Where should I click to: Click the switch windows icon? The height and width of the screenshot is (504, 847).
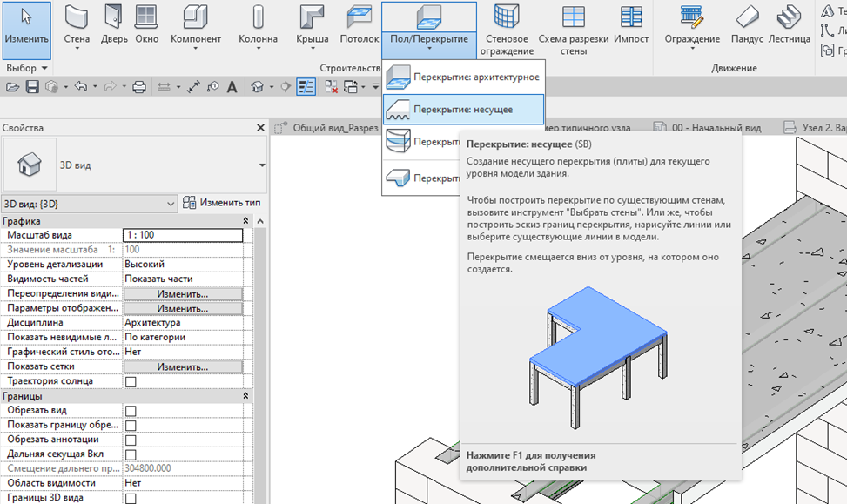(351, 86)
